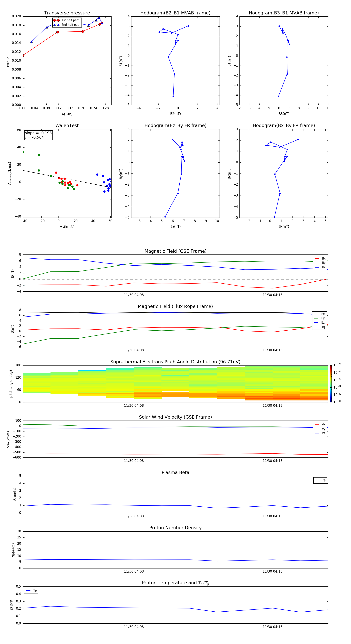
Task: Select 'Bx' in the GSE magnetic field legend
Action: coord(320,259)
